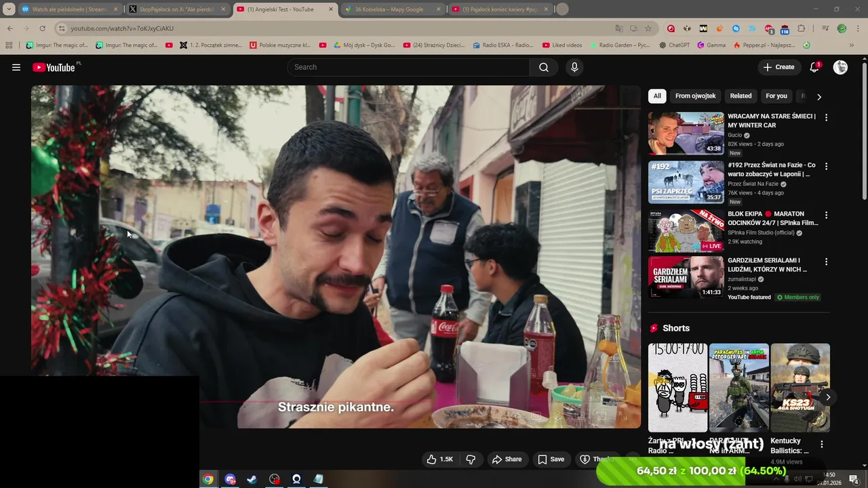Open Discord from the taskbar

[230, 479]
